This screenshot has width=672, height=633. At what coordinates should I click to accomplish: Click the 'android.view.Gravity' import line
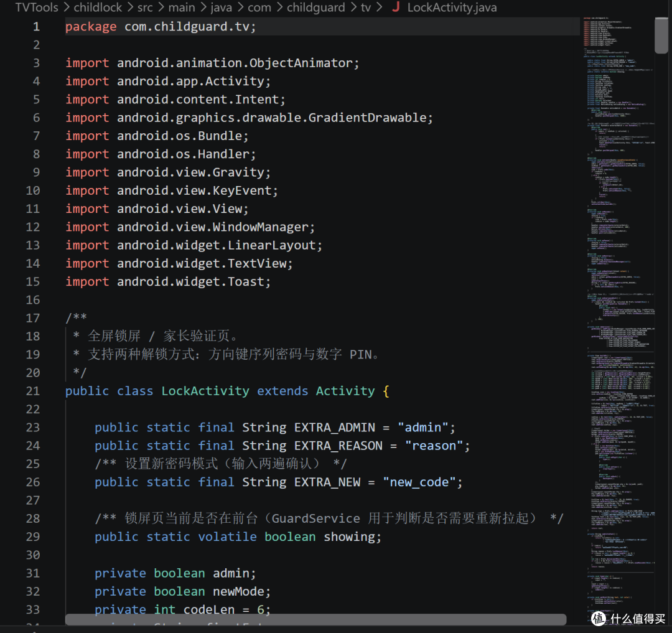[168, 172]
